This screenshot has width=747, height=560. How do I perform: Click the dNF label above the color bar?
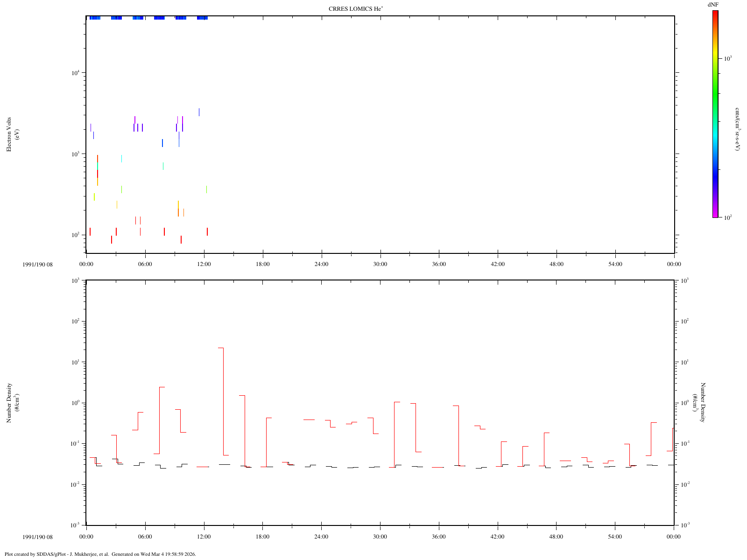click(x=713, y=5)
